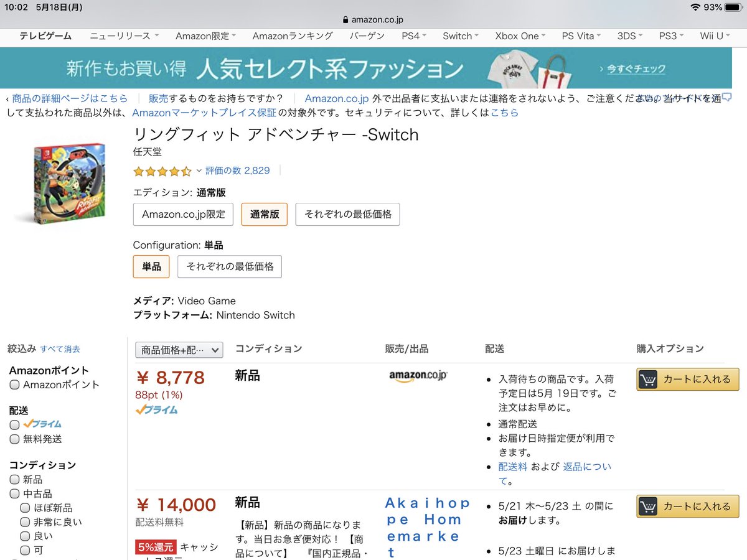Click the 販売 link

pos(159,98)
